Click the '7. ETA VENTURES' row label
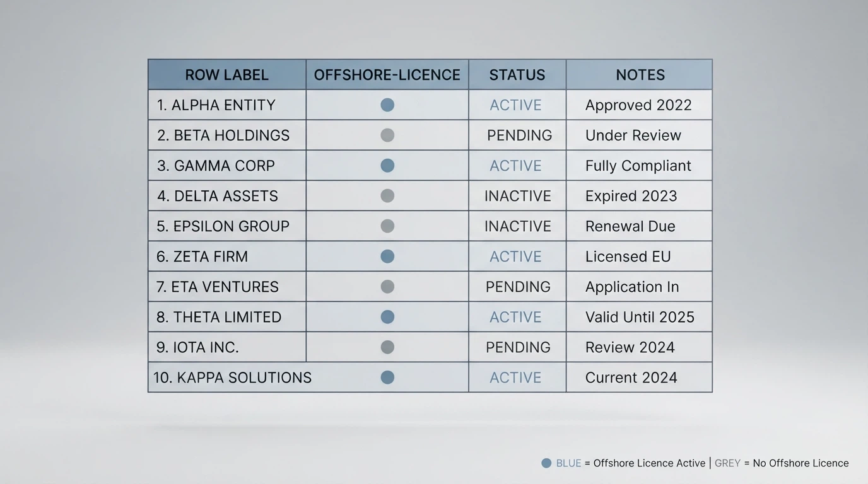Viewport: 868px width, 484px height. pos(218,287)
